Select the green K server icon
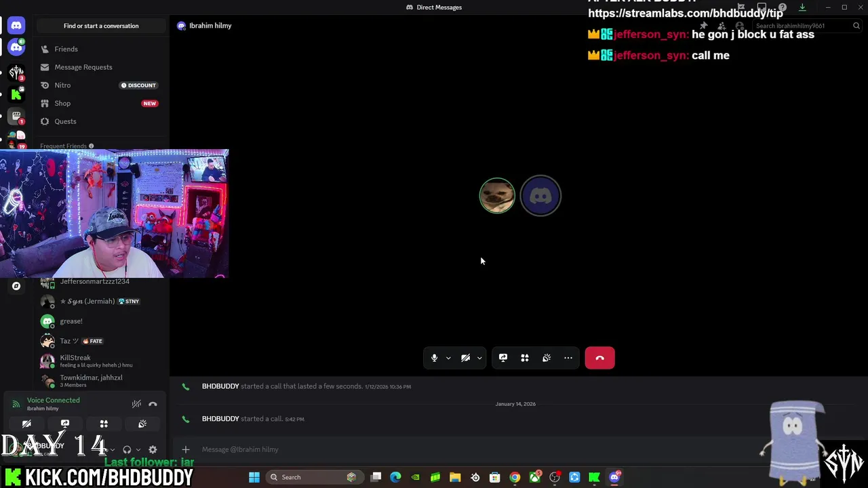 16,94
